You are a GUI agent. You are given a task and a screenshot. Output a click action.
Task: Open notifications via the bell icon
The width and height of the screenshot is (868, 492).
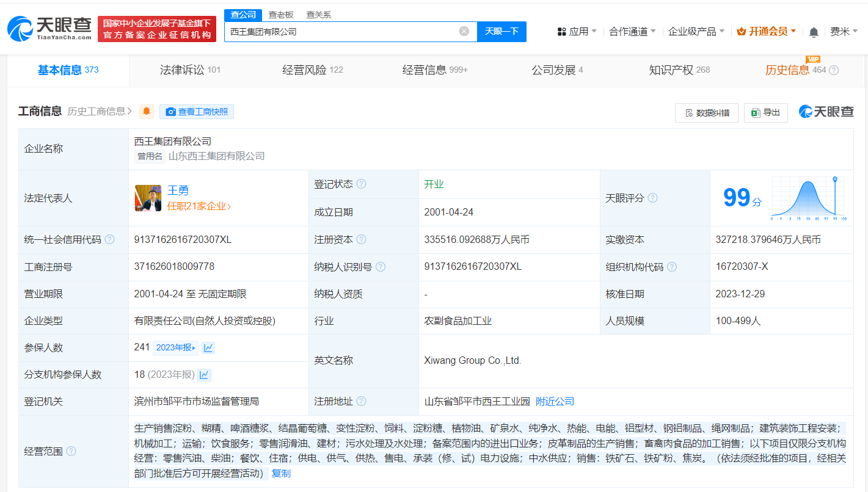(813, 31)
